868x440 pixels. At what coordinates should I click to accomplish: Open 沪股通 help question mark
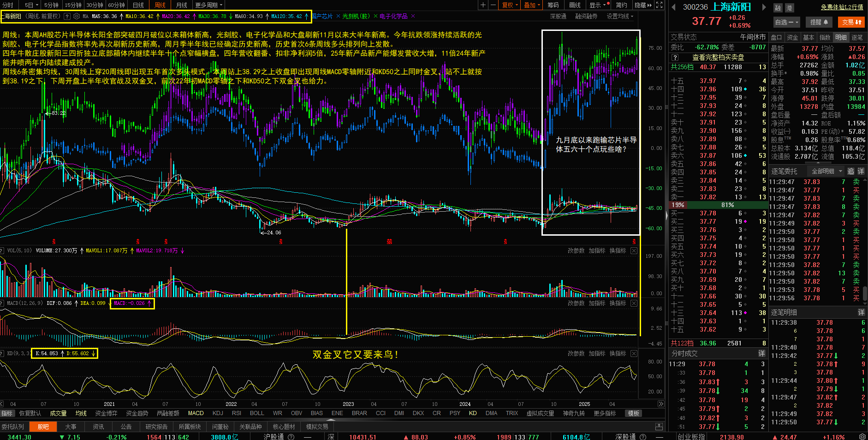pyautogui.click(x=291, y=437)
